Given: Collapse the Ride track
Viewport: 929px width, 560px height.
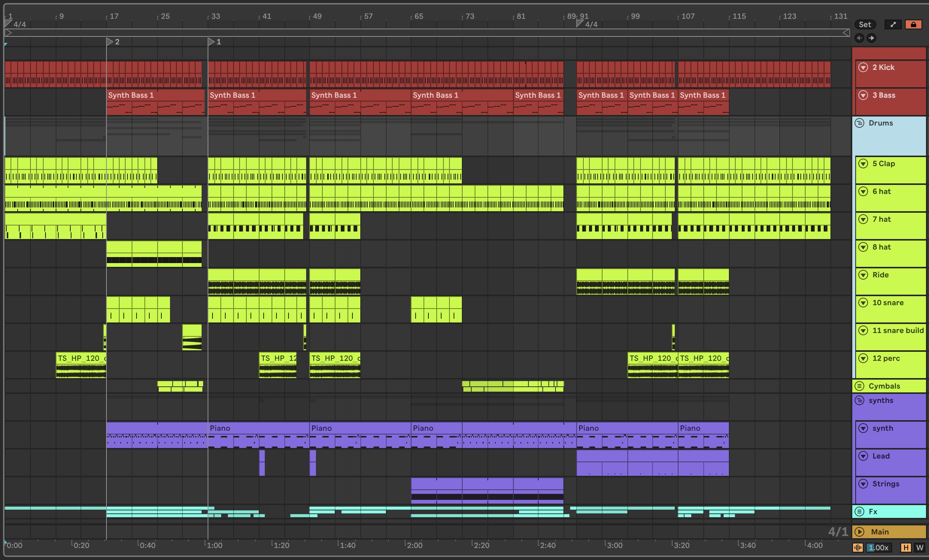Looking at the screenshot, I should click(863, 275).
